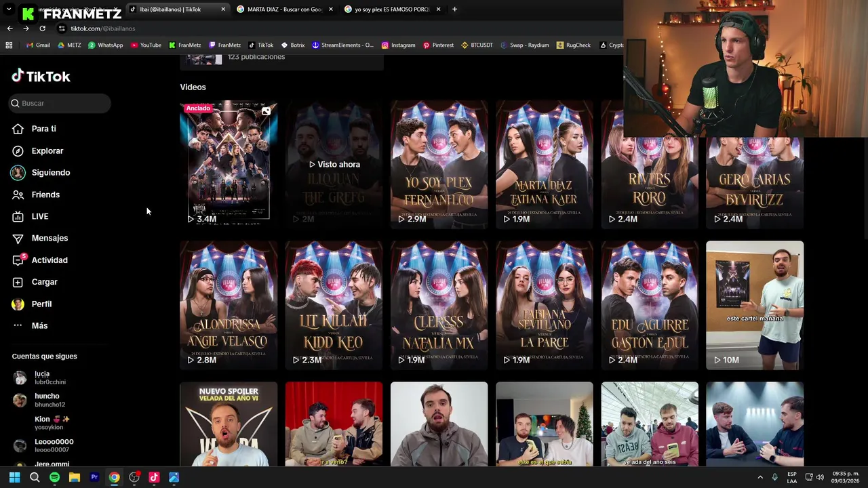Go forward in browser history
Viewport: 868px width, 488px height.
pos(26,28)
